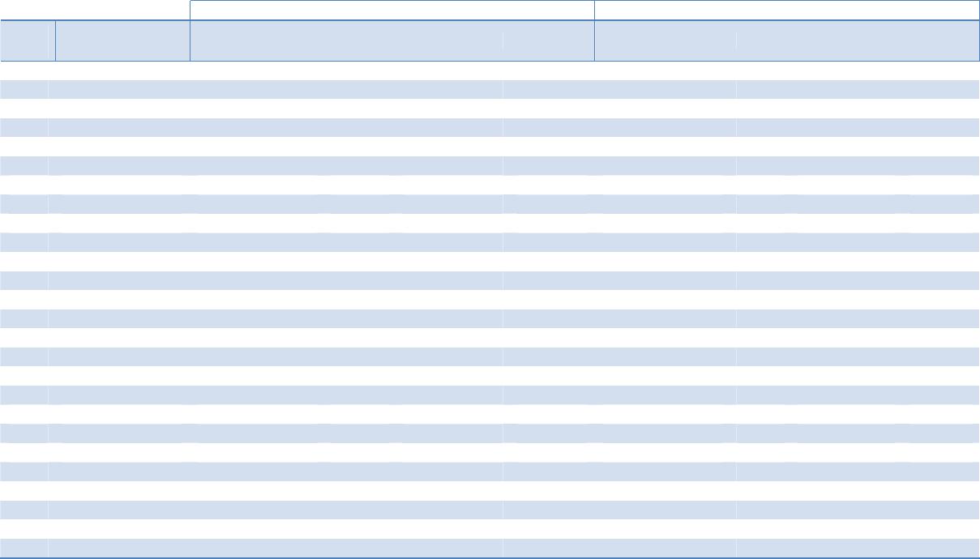
Task: Select wide second cell of first blue body row
Action: (x=276, y=89)
